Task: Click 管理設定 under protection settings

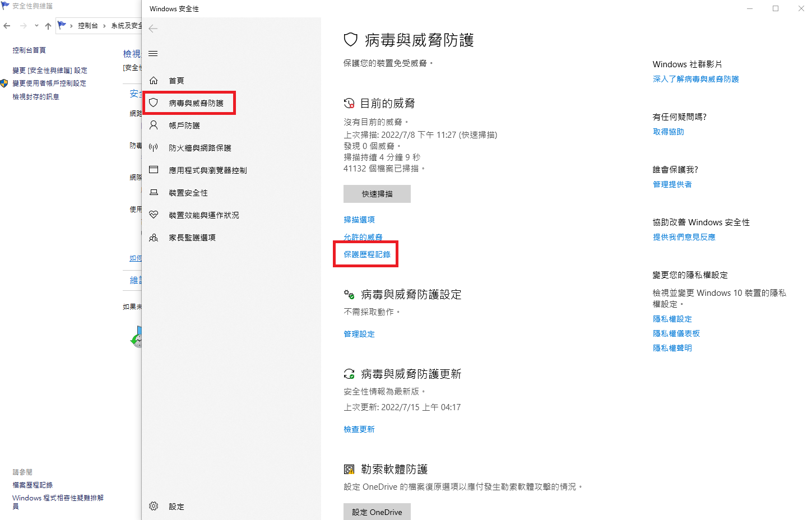Action: (x=359, y=334)
